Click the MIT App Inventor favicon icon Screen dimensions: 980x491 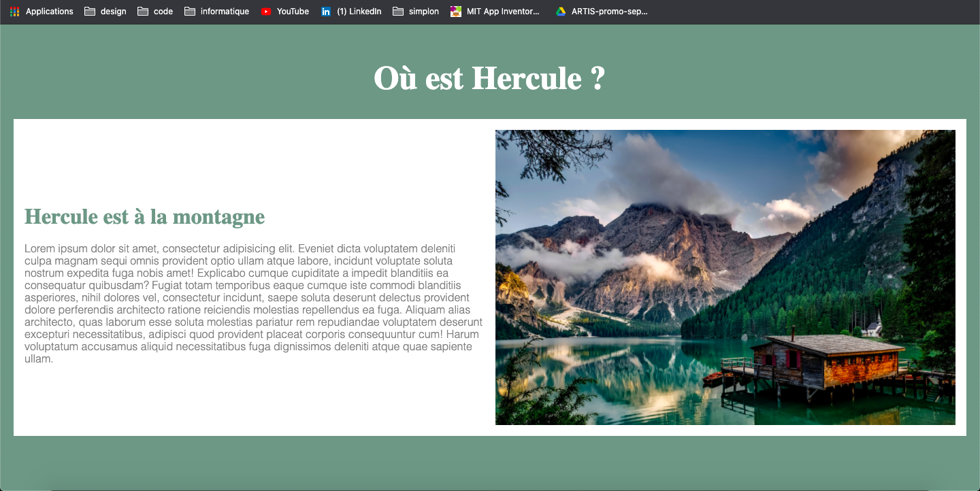(x=456, y=12)
